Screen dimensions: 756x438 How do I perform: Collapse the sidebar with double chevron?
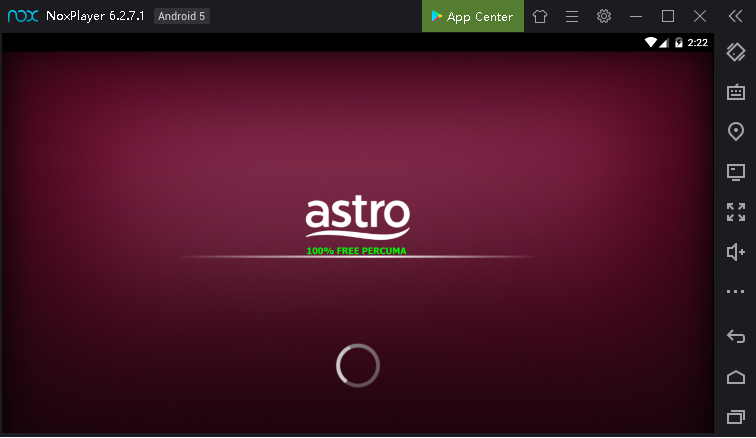tap(735, 16)
